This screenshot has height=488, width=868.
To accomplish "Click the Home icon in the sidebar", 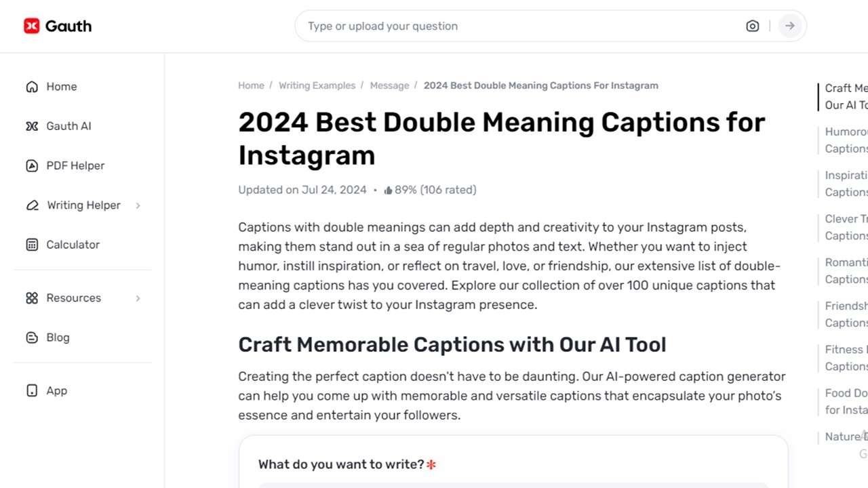I will point(32,87).
